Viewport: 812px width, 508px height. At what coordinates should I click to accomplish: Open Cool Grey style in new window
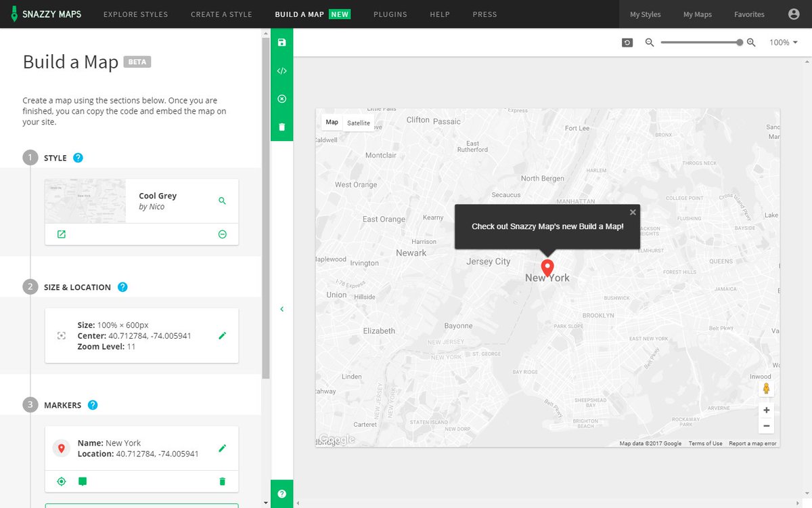[x=62, y=234]
